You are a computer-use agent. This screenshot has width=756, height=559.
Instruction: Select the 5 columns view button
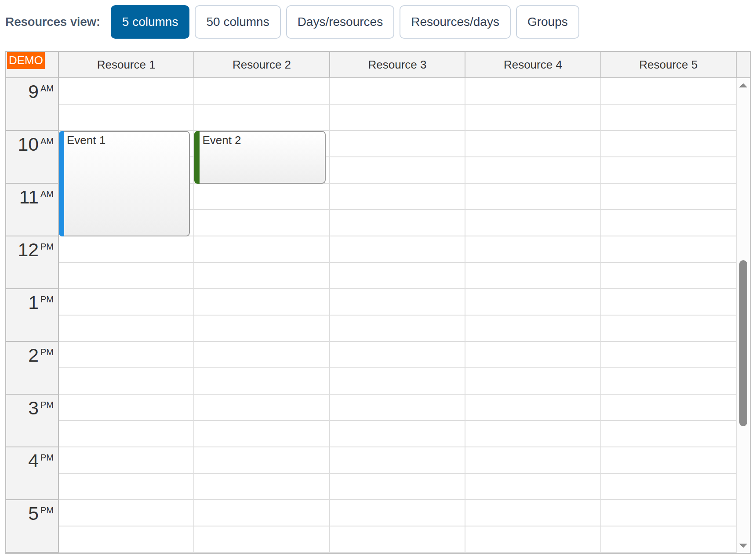[150, 22]
